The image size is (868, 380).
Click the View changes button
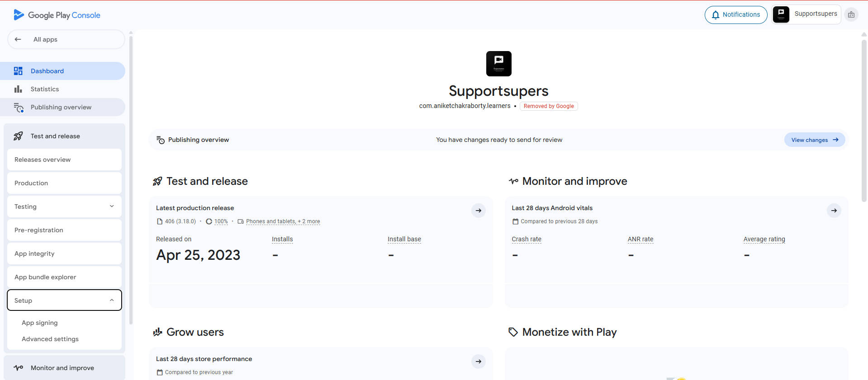[814, 140]
